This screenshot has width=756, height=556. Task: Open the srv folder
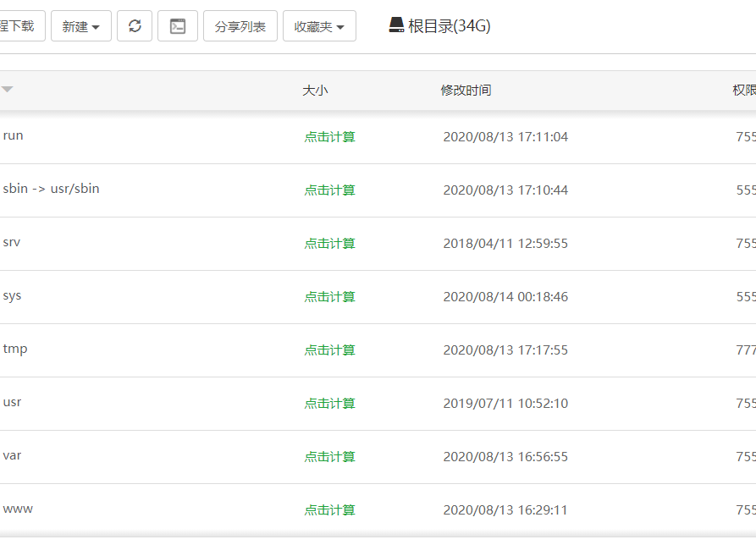tap(12, 242)
